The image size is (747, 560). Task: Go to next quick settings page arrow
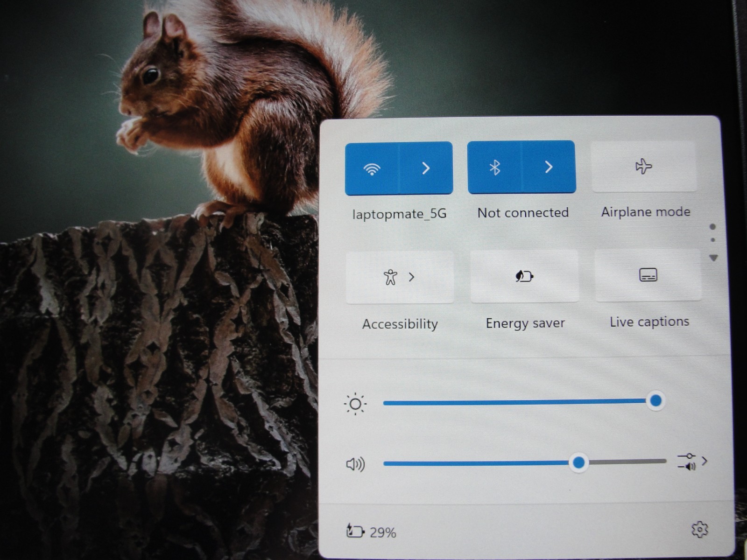(713, 258)
